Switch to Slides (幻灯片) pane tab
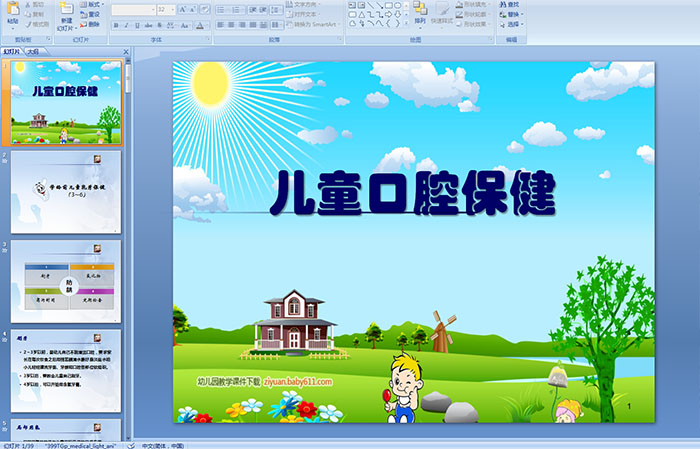 (12, 52)
